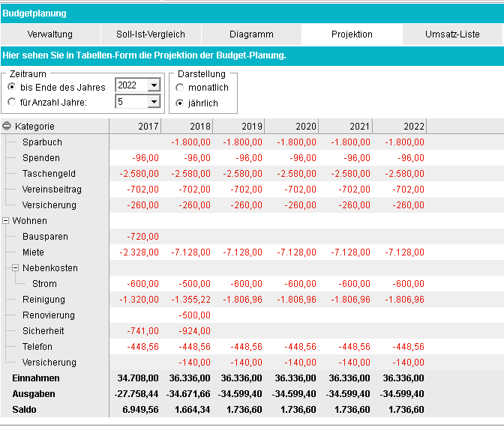Click Miete 2017 value -2.328,00

[139, 252]
